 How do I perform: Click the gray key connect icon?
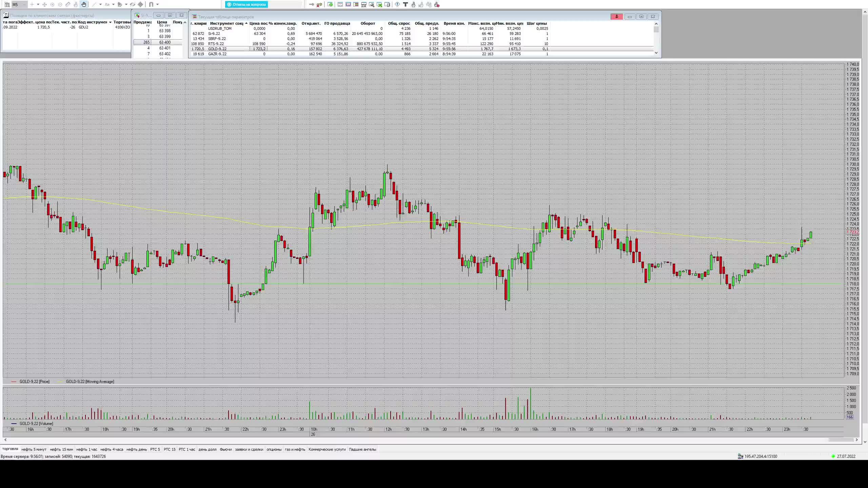point(312,4)
